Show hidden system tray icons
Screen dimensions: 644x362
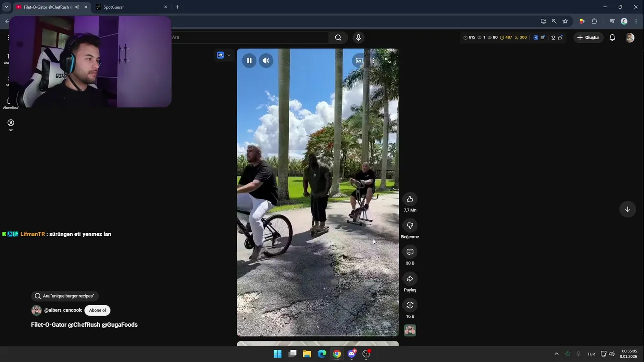(556, 354)
